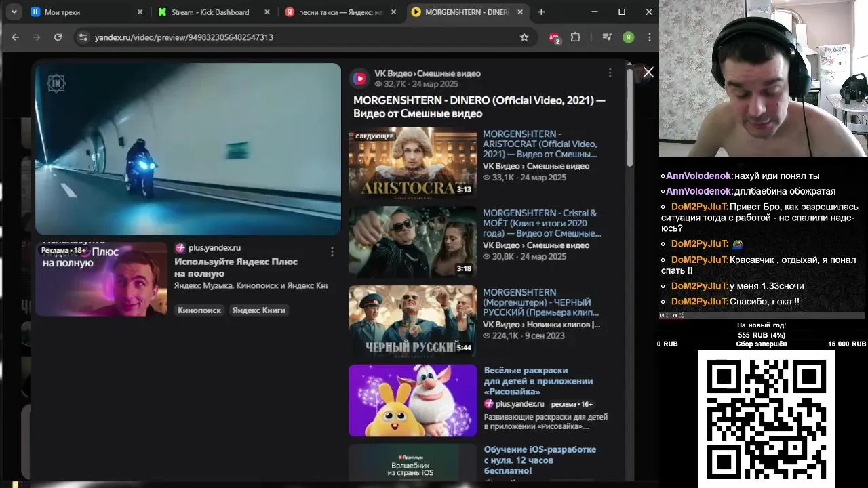Viewport: 868px width, 488px height.
Task: Open the ad options three-dot menu
Action: coord(332,251)
